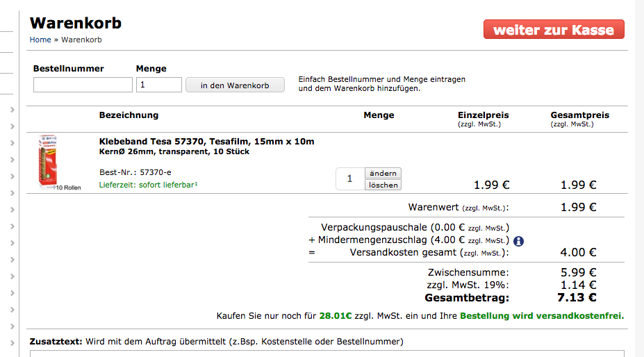Click the Zwischensumme value 5.99 €
The width and height of the screenshot is (644, 357).
[578, 272]
